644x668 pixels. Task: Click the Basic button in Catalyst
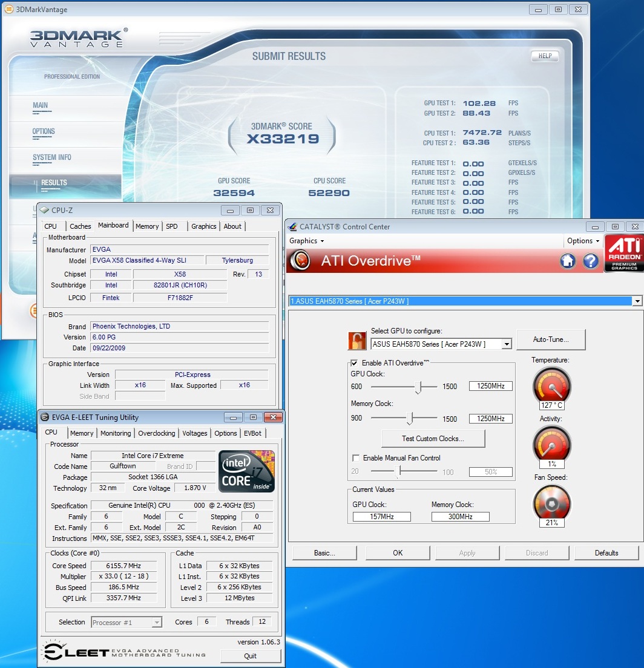[324, 553]
